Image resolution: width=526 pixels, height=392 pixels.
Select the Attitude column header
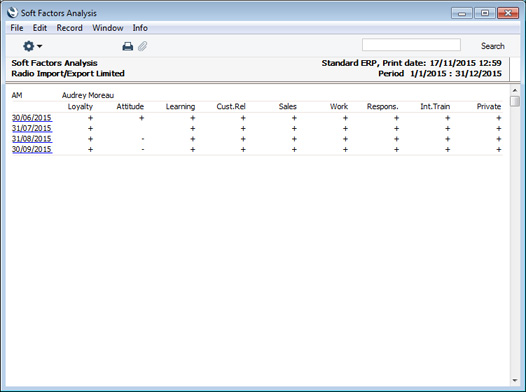coord(130,107)
